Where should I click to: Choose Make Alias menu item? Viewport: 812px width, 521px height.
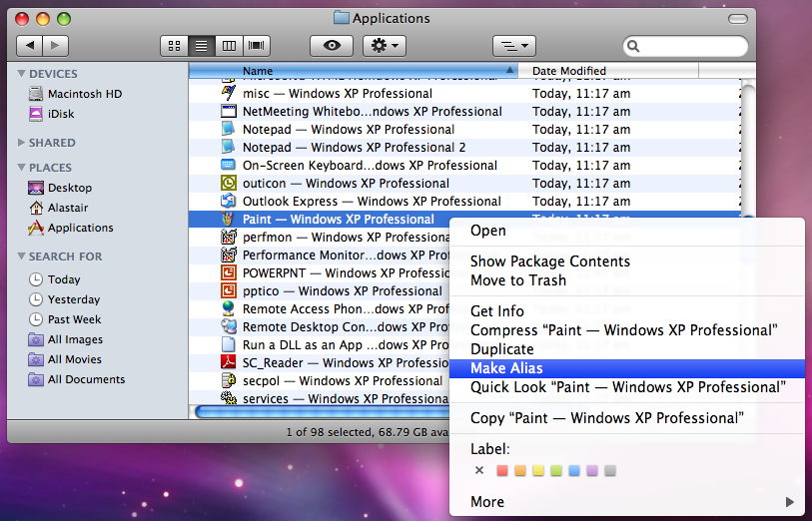pos(627,368)
